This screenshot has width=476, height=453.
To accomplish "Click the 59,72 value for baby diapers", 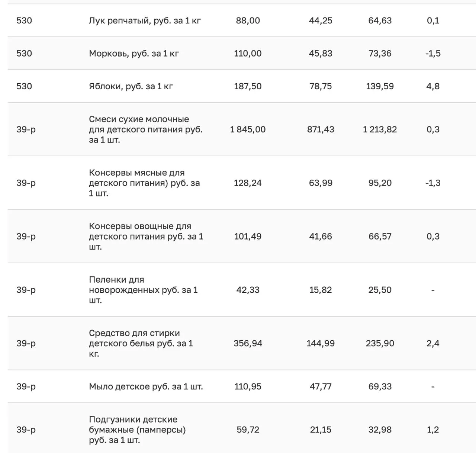I will 248,430.
